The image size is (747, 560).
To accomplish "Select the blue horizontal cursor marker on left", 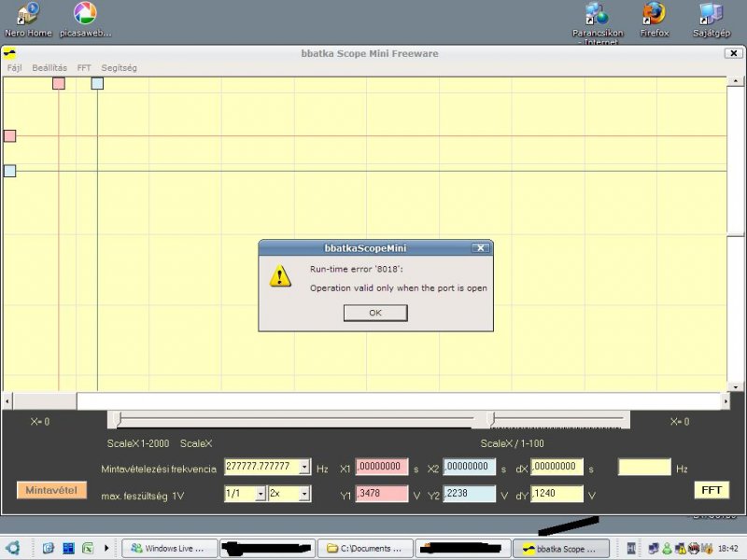I will (x=10, y=171).
